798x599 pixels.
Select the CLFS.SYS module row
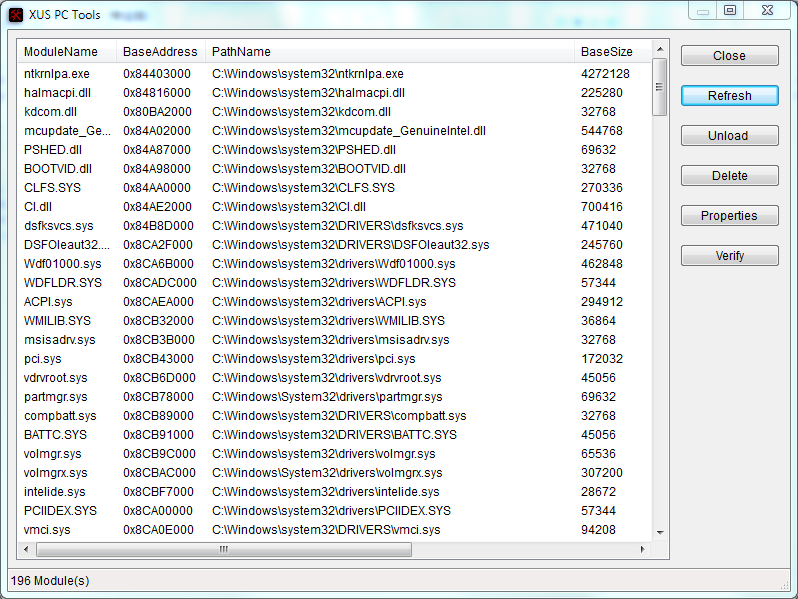[x=334, y=188]
